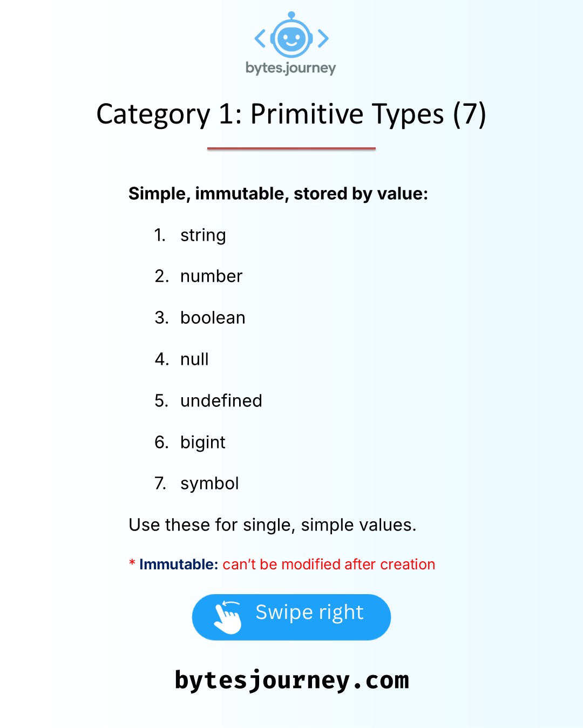Select the 'string' list item
This screenshot has height=728, width=583.
[x=203, y=235]
